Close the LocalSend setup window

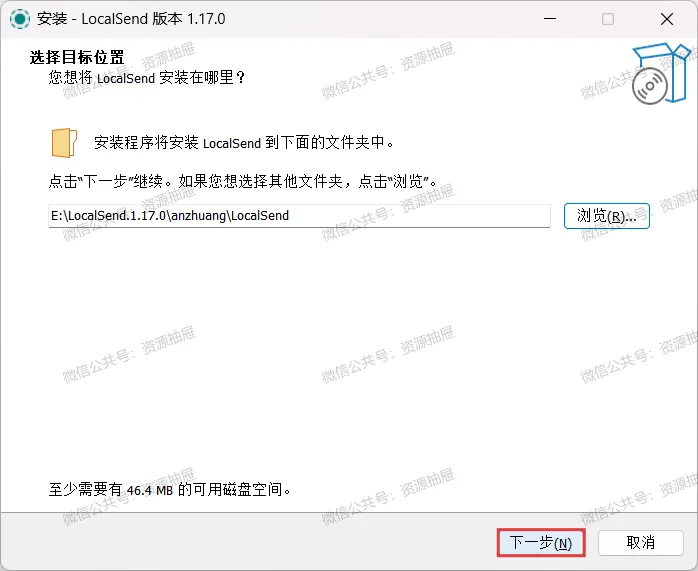667,19
